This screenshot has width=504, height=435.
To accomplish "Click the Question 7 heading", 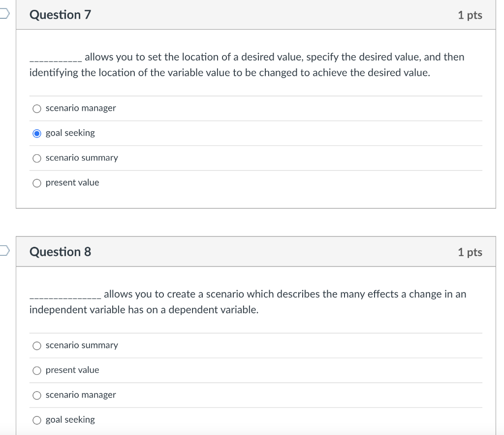I will (60, 15).
